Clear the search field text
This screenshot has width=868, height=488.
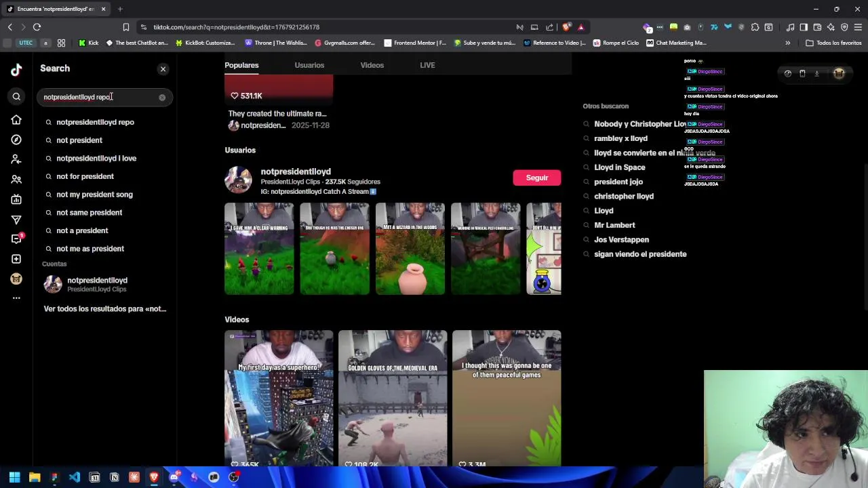[x=162, y=98]
